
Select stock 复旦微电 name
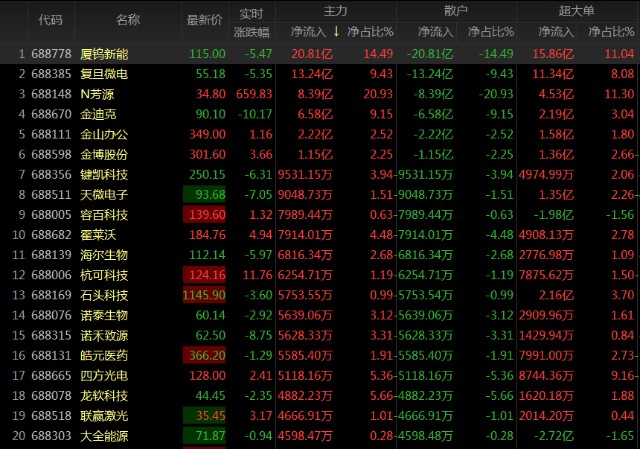pyautogui.click(x=104, y=74)
